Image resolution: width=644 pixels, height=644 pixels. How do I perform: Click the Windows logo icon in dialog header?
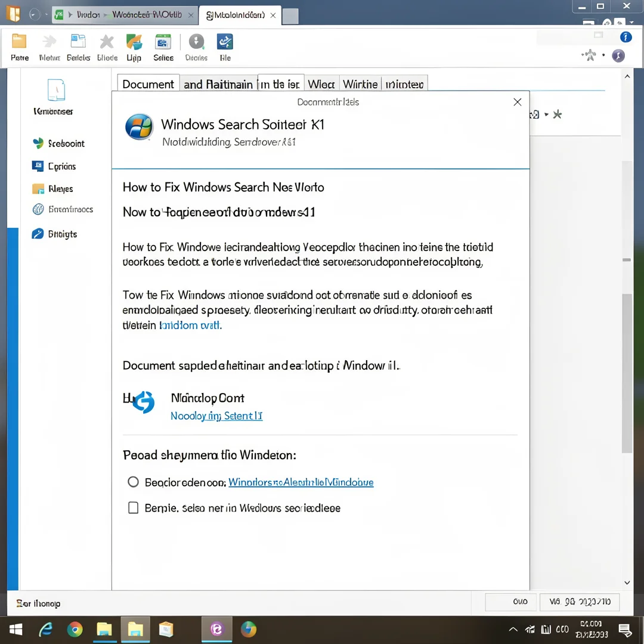tap(139, 127)
